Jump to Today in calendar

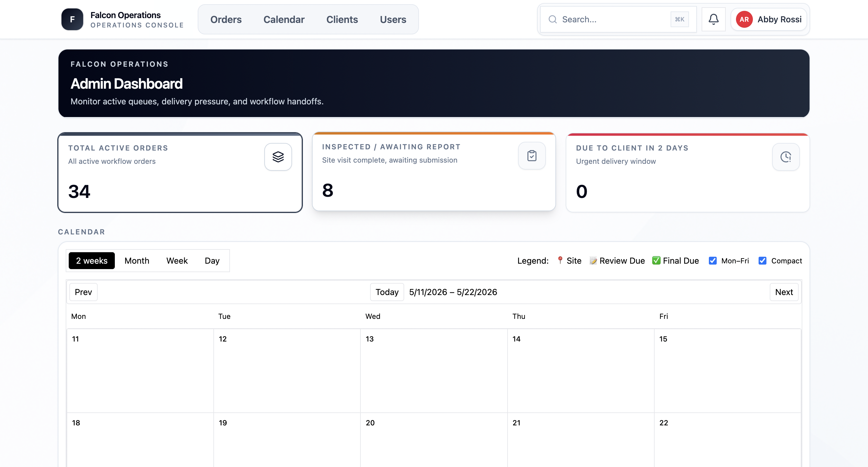(387, 292)
